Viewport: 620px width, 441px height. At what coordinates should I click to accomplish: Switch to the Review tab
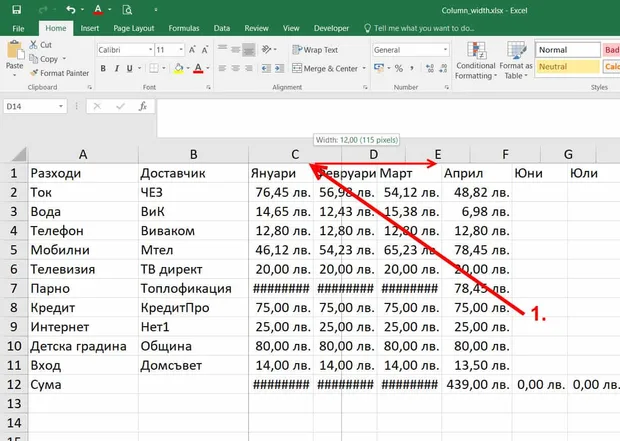click(256, 28)
